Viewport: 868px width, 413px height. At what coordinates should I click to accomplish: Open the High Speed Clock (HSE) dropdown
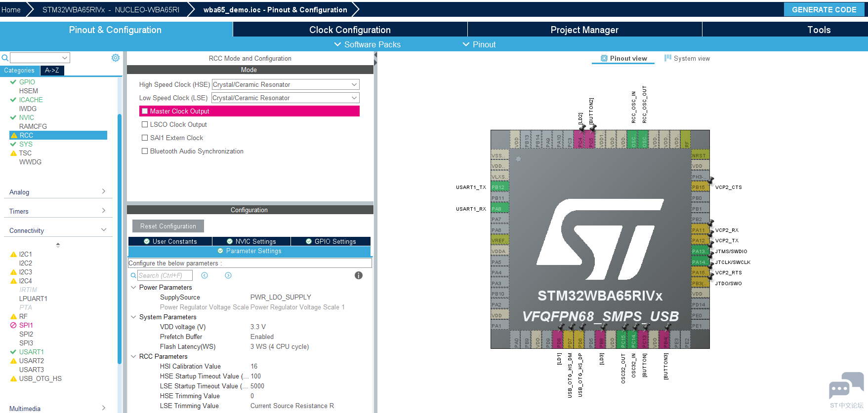[x=286, y=84]
